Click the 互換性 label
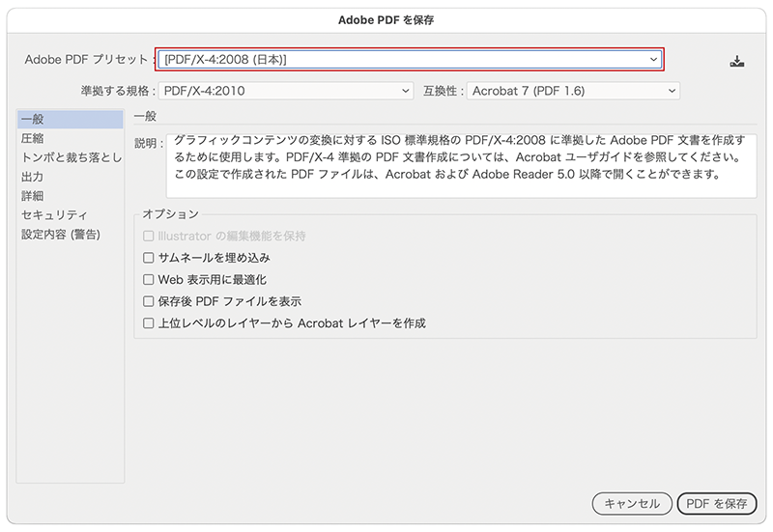Image resolution: width=773 pixels, height=532 pixels. [444, 91]
